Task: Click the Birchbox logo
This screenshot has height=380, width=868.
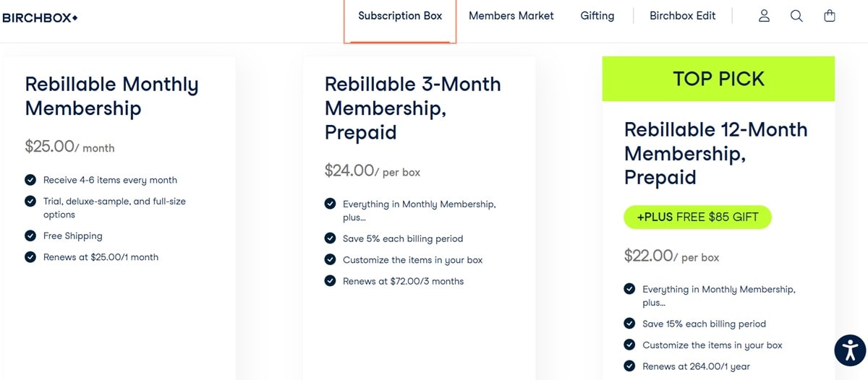Action: tap(41, 17)
